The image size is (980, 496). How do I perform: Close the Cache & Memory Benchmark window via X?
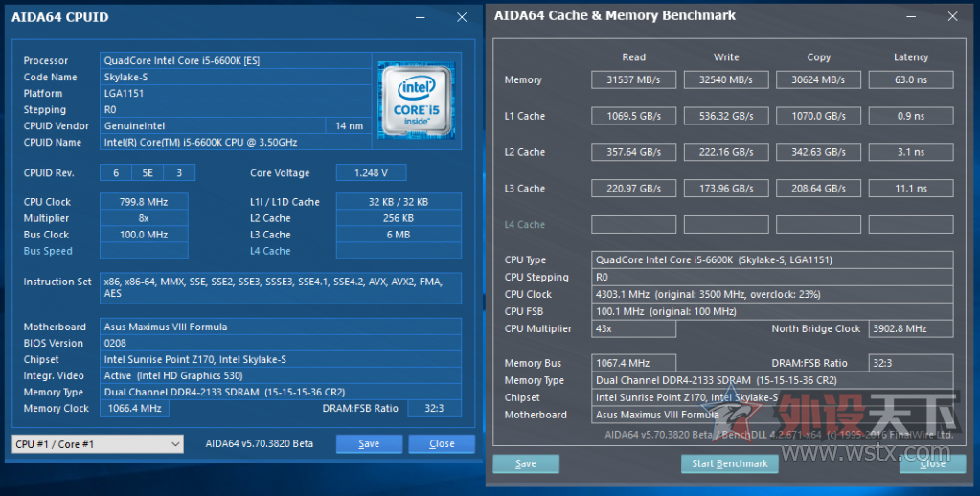click(x=952, y=17)
